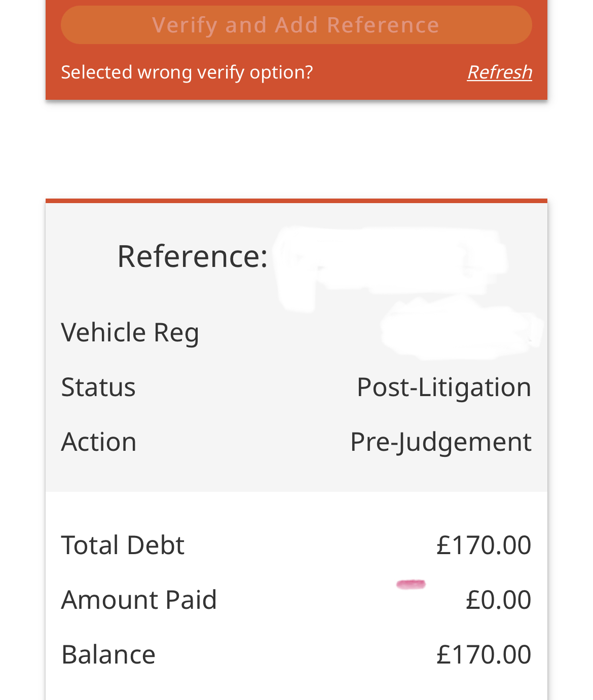593x700 pixels.
Task: Click the Status label
Action: point(98,387)
